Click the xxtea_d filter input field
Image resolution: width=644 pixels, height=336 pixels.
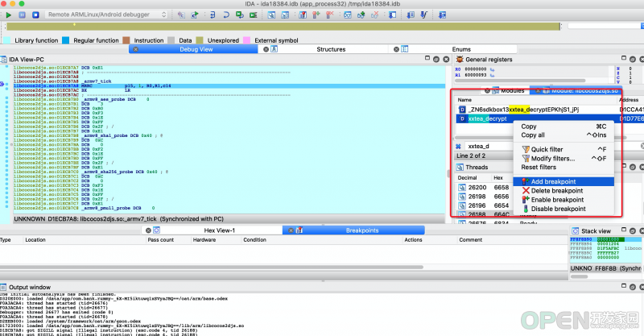489,146
